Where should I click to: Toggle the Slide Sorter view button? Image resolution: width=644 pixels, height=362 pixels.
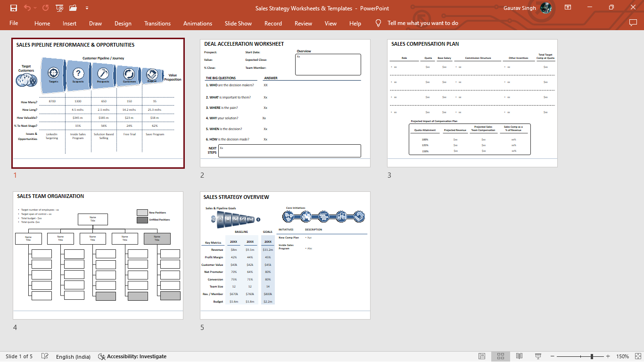(501, 356)
